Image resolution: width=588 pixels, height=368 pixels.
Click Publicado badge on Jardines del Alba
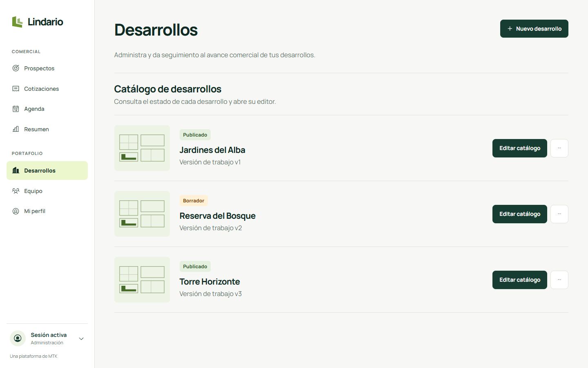coord(195,135)
